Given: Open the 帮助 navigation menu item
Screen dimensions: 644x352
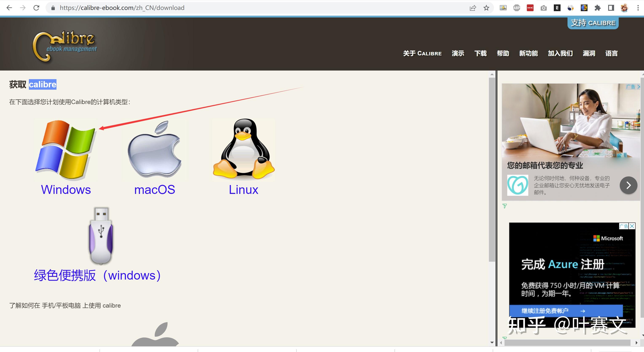Looking at the screenshot, I should pos(503,53).
